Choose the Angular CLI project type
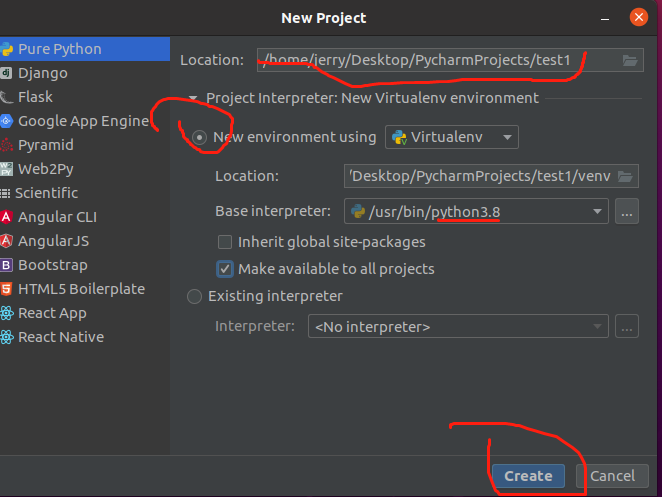This screenshot has height=497, width=662. (x=84, y=217)
